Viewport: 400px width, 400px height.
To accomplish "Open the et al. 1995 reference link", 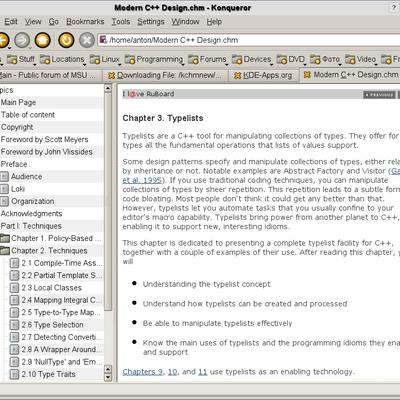I will 142,180.
